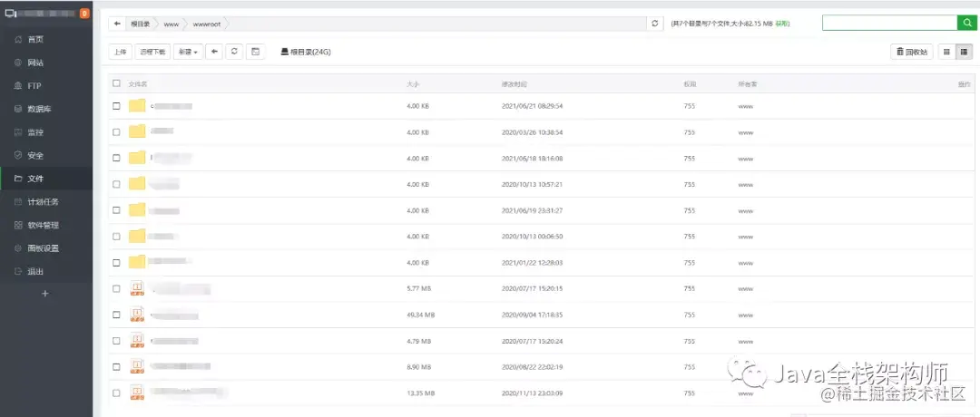The image size is (980, 417).
Task: Click the orange 0 notification badge
Action: point(84,13)
